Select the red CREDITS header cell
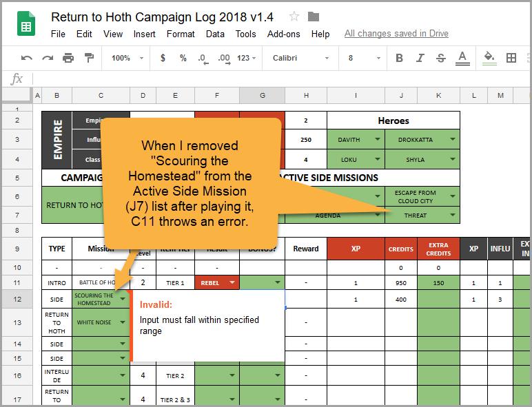This screenshot has height=407, width=532. pyautogui.click(x=401, y=249)
